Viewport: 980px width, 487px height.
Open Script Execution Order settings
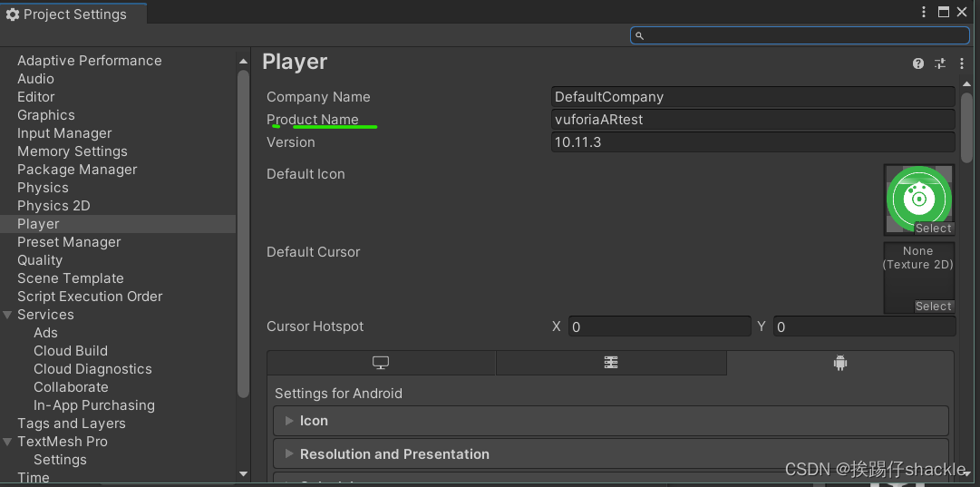coord(90,297)
